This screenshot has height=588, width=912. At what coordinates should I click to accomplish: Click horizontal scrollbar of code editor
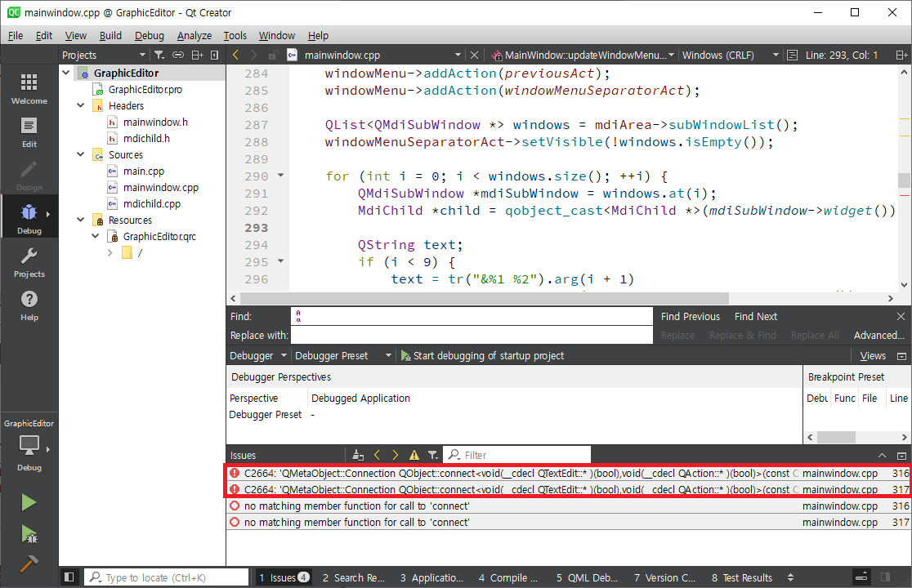pyautogui.click(x=485, y=298)
